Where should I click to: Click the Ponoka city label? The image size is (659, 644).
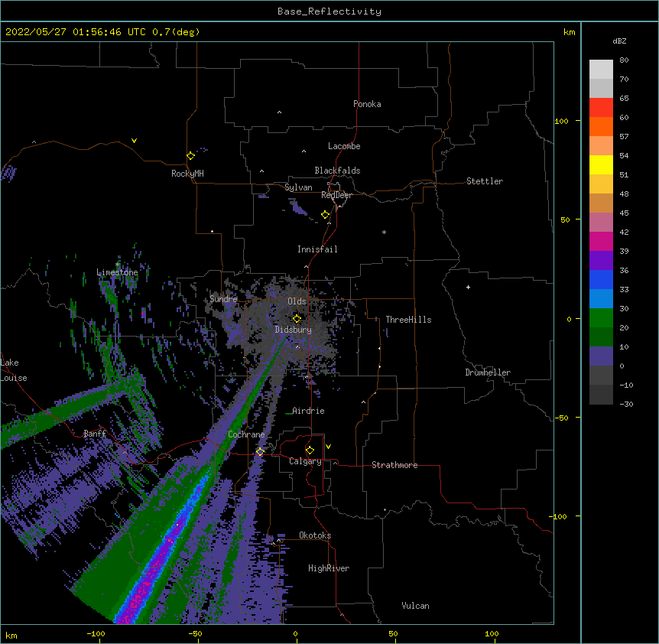[367, 104]
